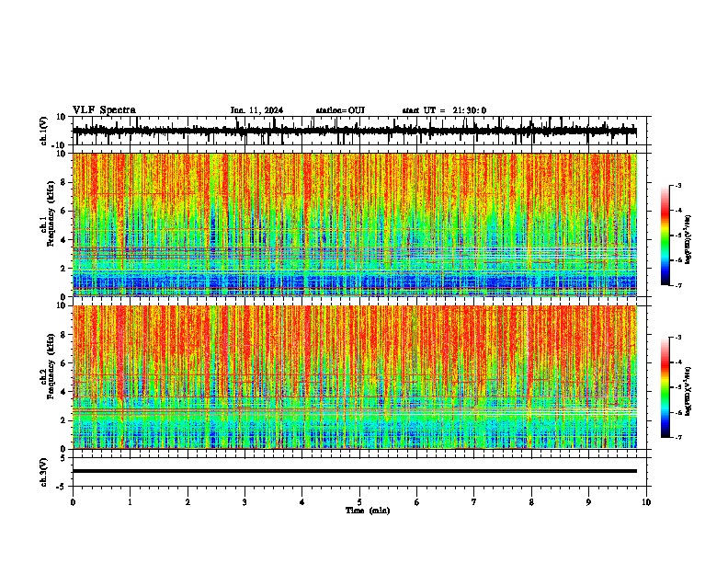
Task: Click the "-3" label on ch.1 color bar
Action: coord(678,186)
